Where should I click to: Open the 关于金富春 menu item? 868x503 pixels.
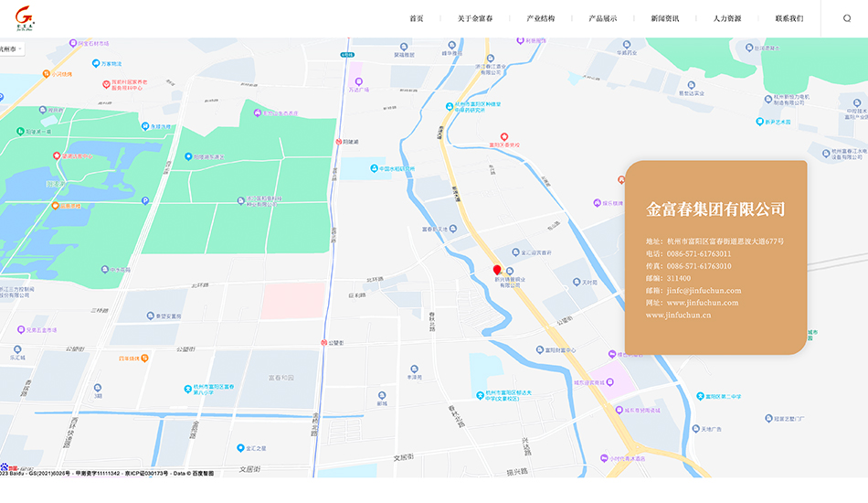click(x=474, y=18)
